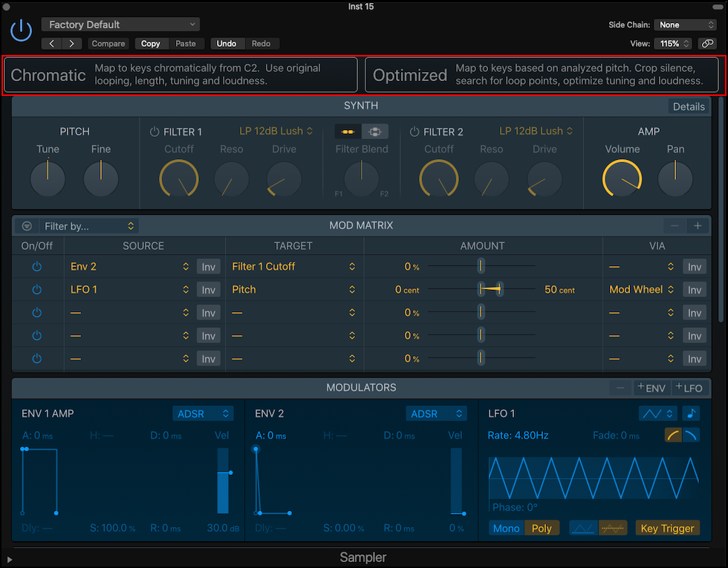
Task: Click the Undo button
Action: 227,44
